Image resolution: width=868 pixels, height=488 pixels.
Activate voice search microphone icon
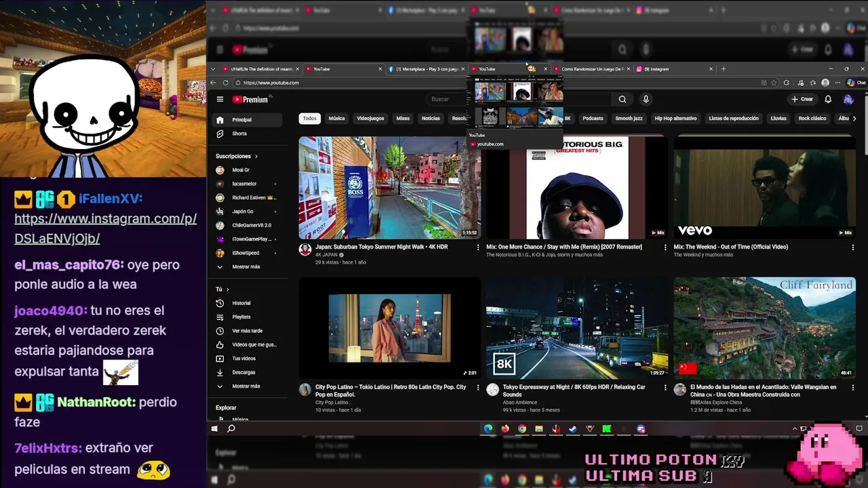(x=646, y=100)
